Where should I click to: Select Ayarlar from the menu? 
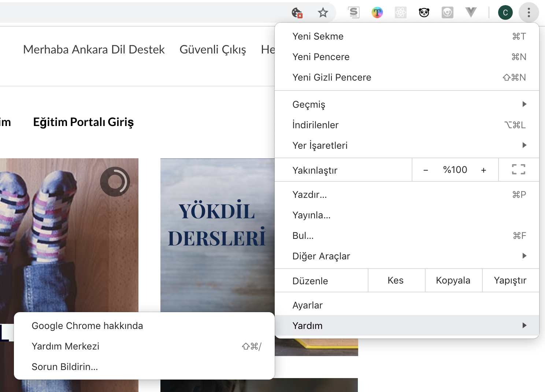click(x=307, y=305)
